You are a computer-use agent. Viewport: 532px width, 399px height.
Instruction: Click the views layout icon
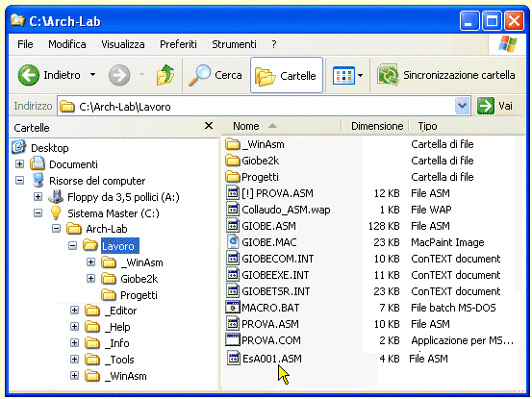pos(343,75)
